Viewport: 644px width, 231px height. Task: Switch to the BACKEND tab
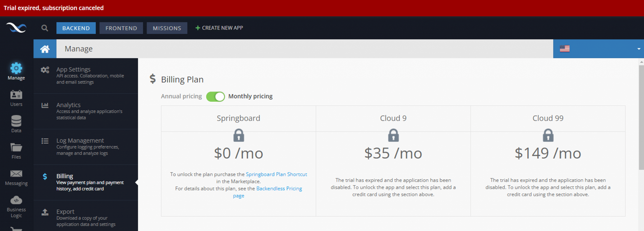pos(76,28)
